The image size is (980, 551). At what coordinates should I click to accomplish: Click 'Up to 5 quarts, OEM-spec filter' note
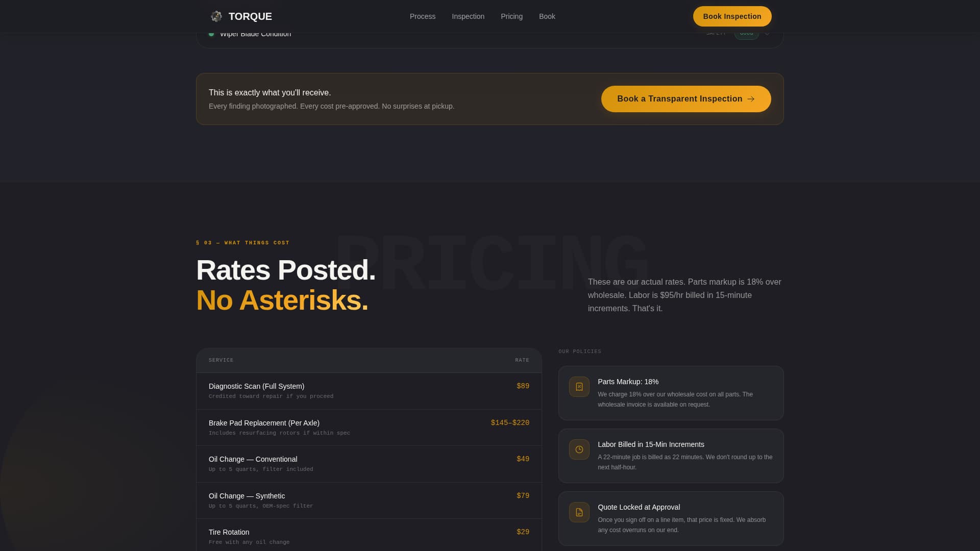(x=261, y=506)
